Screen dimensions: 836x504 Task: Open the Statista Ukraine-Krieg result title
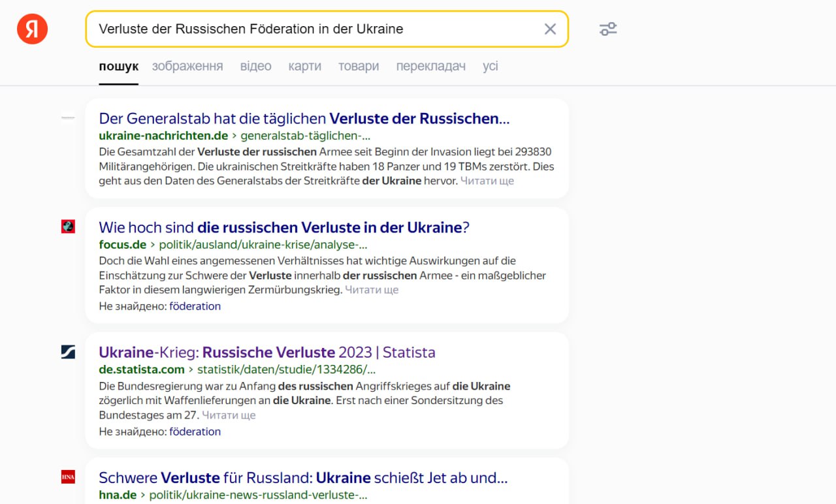(x=266, y=353)
